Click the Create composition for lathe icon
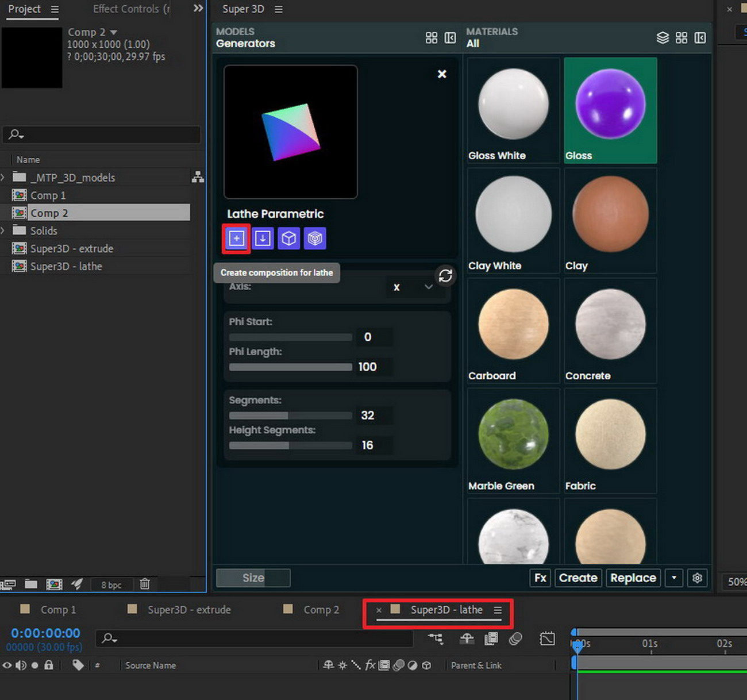Viewport: 747px width, 700px height. click(x=236, y=238)
